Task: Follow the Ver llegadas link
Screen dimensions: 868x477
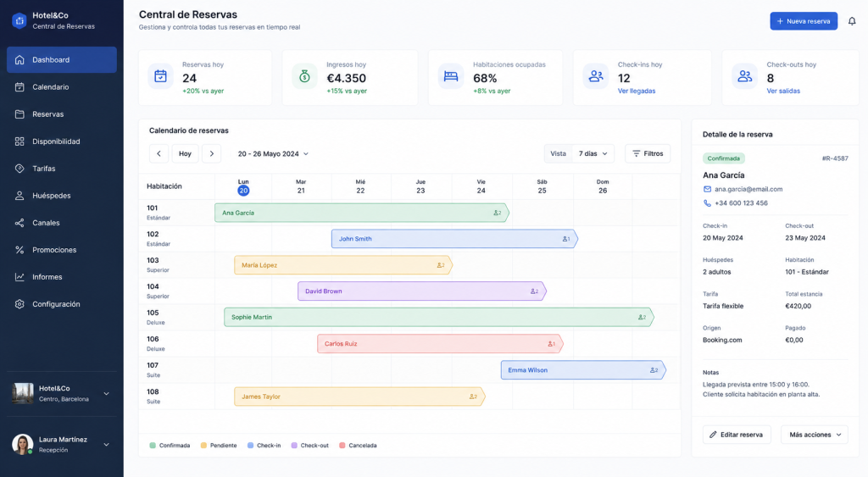Action: click(x=636, y=91)
